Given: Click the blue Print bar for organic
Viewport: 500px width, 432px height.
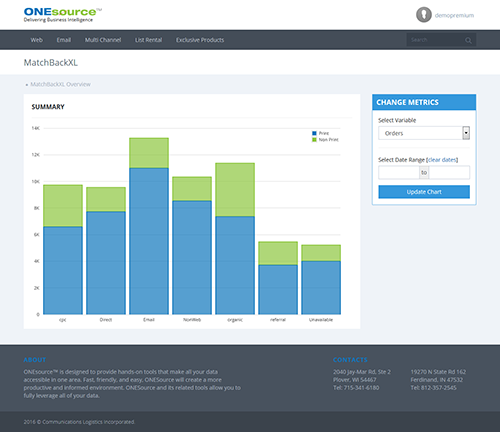Looking at the screenshot, I should click(235, 265).
